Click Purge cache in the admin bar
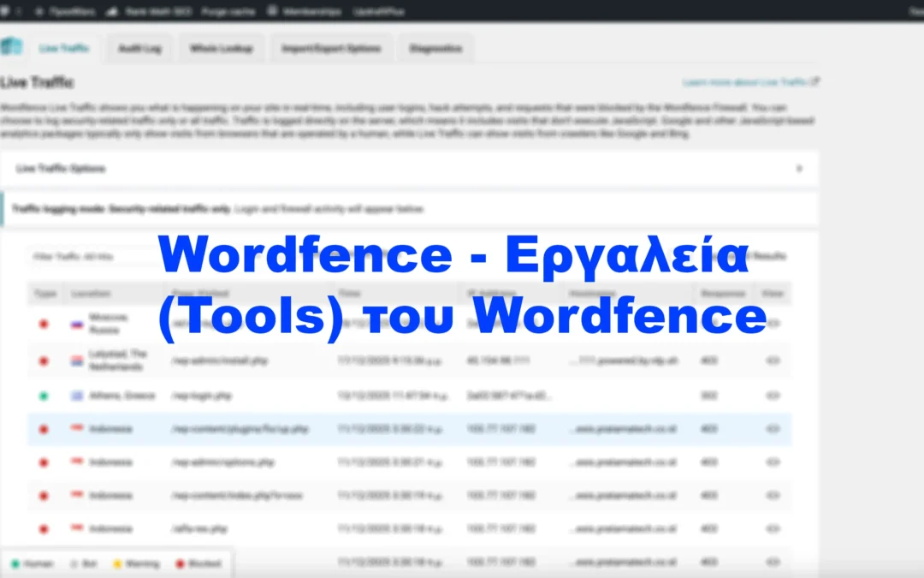Image resolution: width=924 pixels, height=578 pixels. coord(228,11)
